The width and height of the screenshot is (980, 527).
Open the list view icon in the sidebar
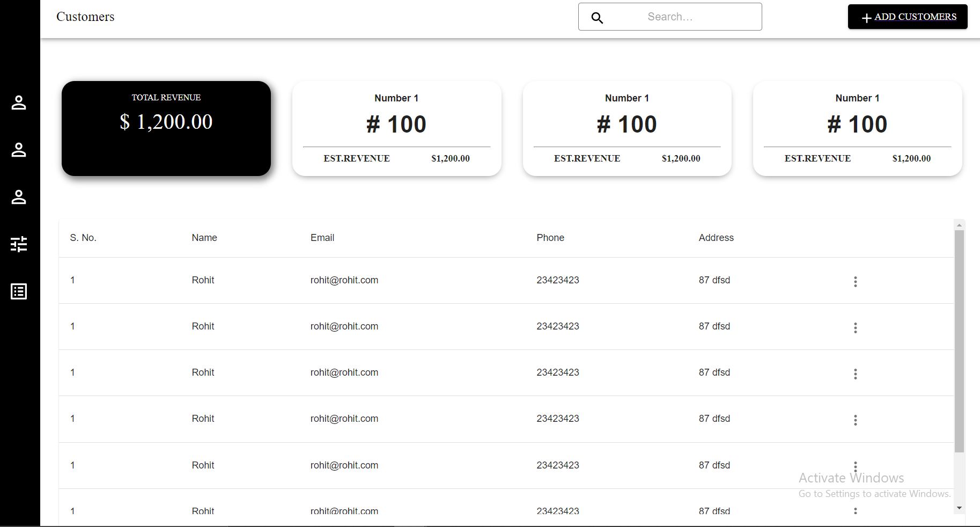(x=19, y=291)
